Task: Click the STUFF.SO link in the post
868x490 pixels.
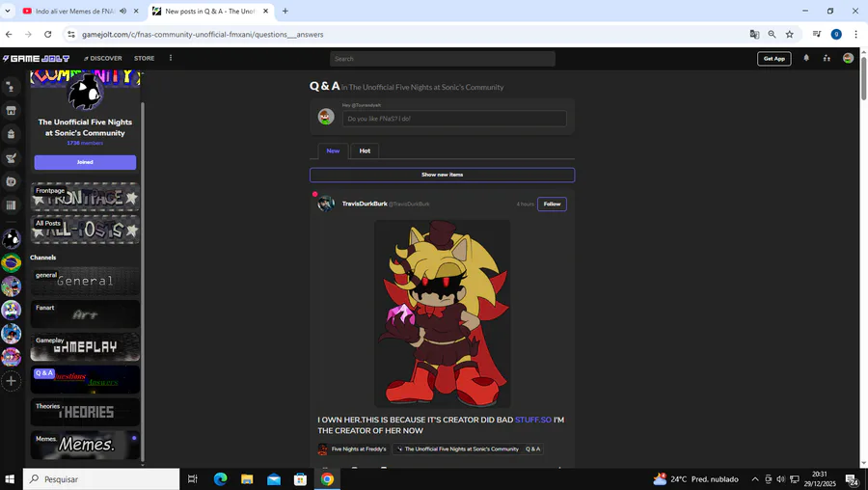Action: point(533,420)
